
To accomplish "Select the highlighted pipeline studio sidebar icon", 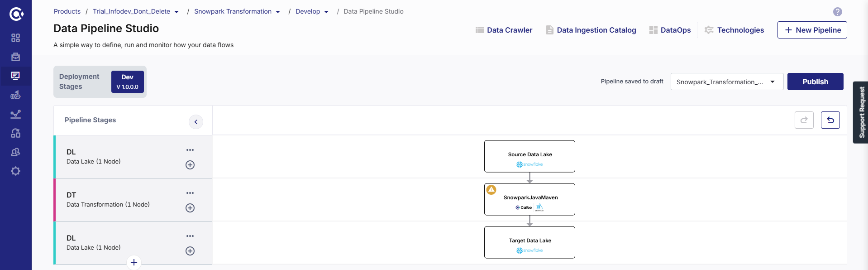I will [15, 76].
